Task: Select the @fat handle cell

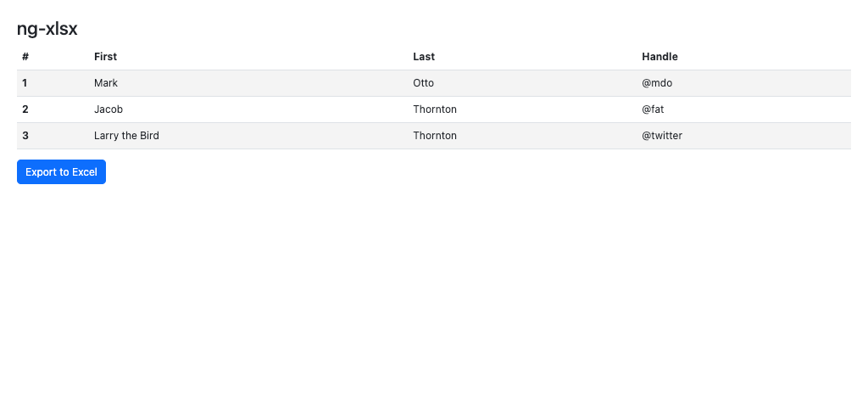Action: [653, 109]
